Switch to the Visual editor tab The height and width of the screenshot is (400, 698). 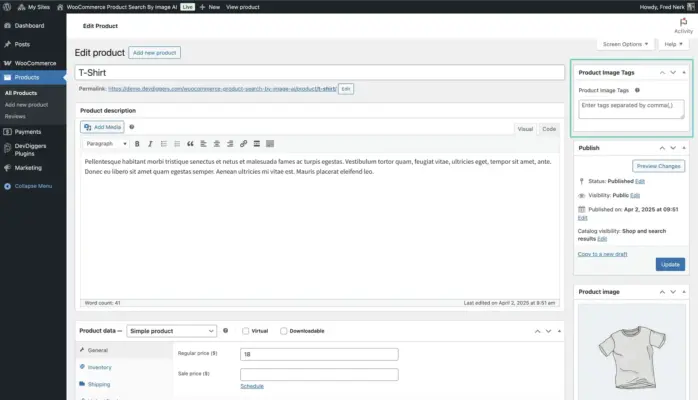coord(525,129)
